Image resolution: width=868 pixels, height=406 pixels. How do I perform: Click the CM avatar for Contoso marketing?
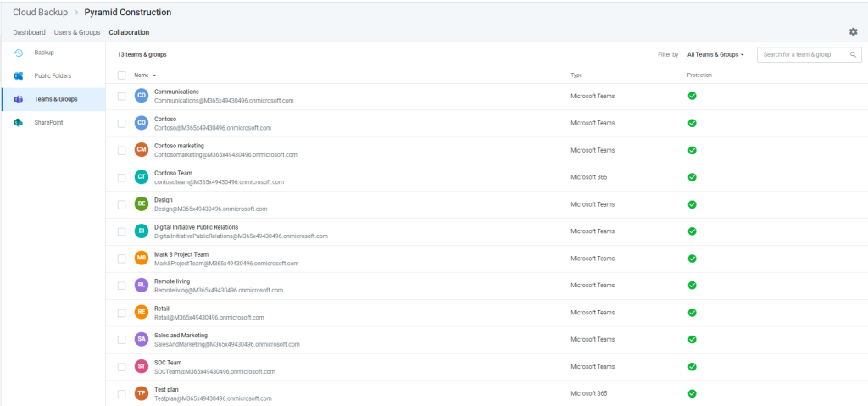pos(142,150)
